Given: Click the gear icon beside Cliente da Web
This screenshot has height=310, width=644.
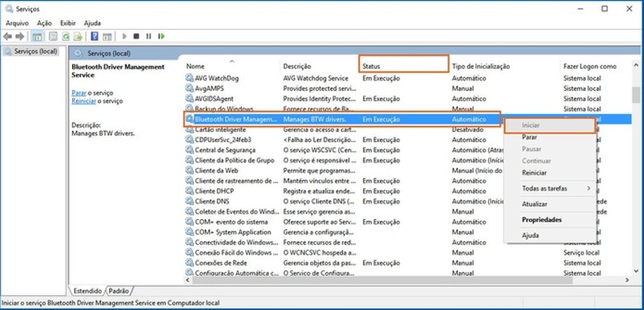Looking at the screenshot, I should 189,170.
